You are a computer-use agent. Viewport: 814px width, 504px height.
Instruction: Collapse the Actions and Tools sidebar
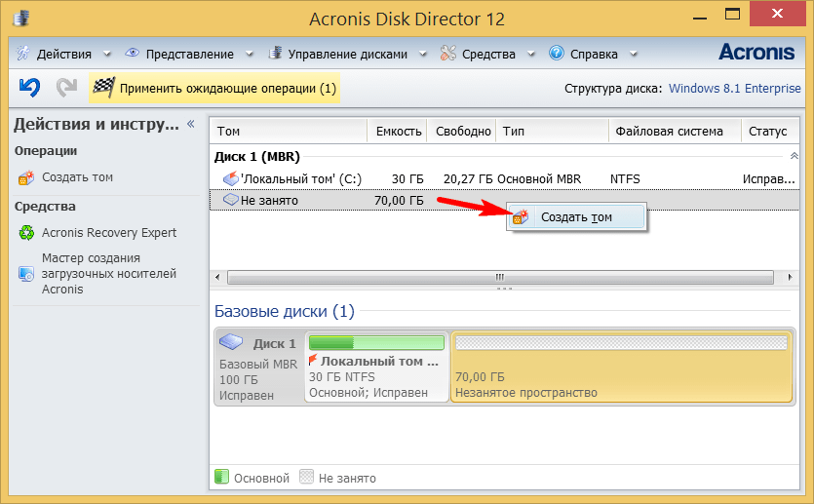[x=191, y=124]
